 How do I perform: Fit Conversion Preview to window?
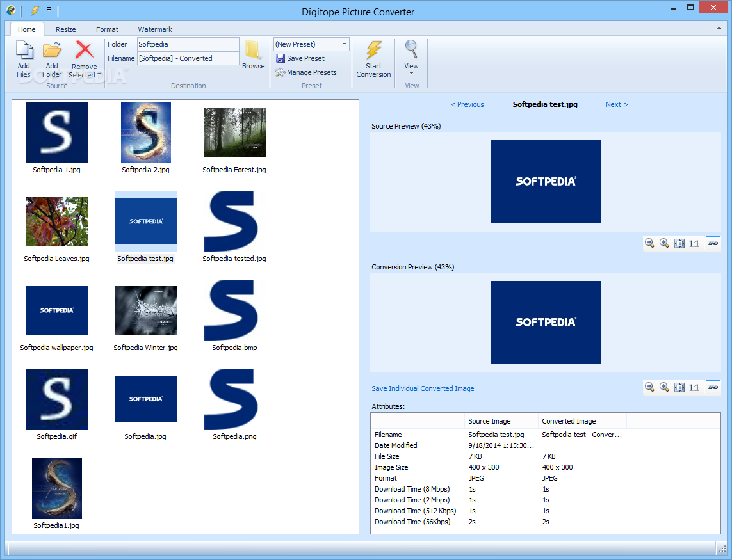click(679, 387)
